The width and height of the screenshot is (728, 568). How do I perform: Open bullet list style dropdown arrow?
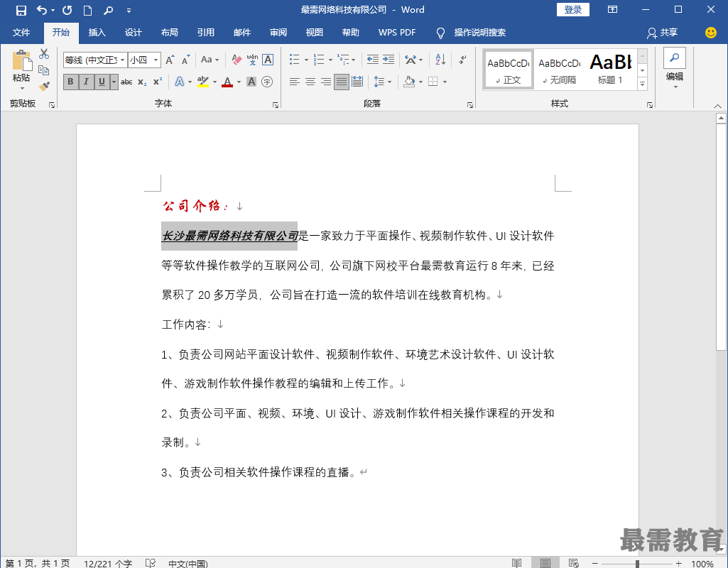[306, 60]
